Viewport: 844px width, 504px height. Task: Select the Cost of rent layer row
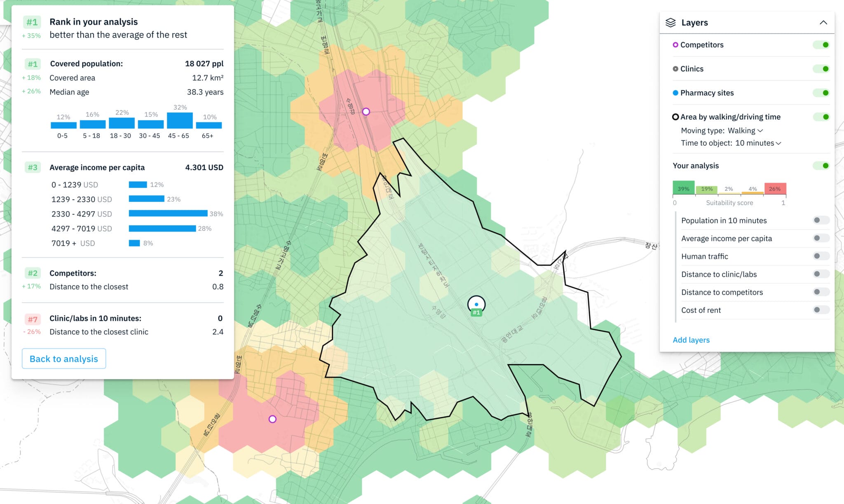pos(701,310)
